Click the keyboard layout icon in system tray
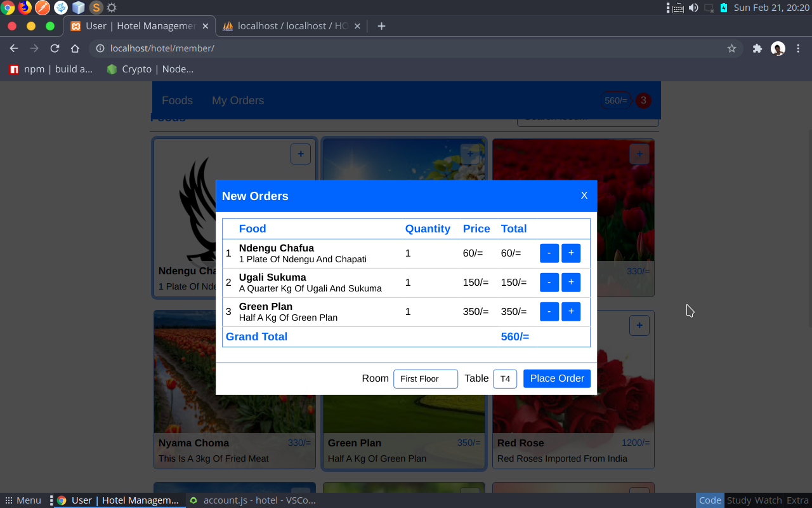The height and width of the screenshot is (508, 812). (x=678, y=8)
